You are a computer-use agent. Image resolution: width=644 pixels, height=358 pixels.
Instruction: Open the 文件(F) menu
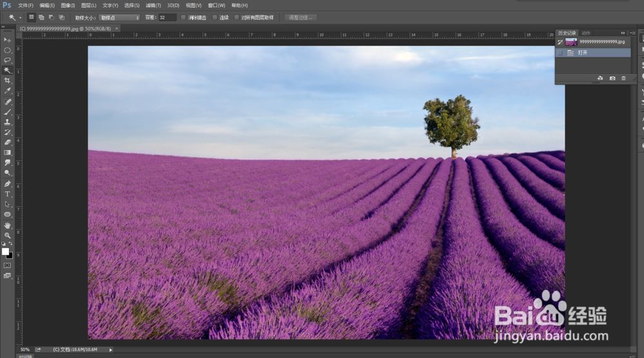click(26, 5)
